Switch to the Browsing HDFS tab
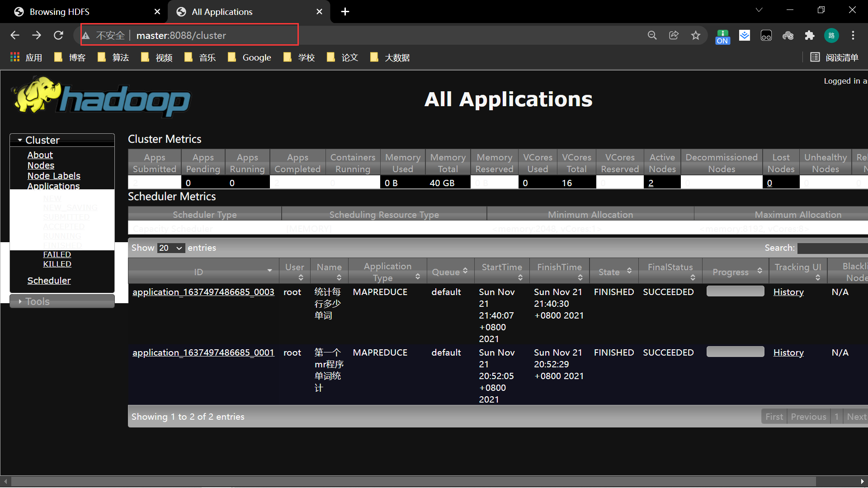 60,12
